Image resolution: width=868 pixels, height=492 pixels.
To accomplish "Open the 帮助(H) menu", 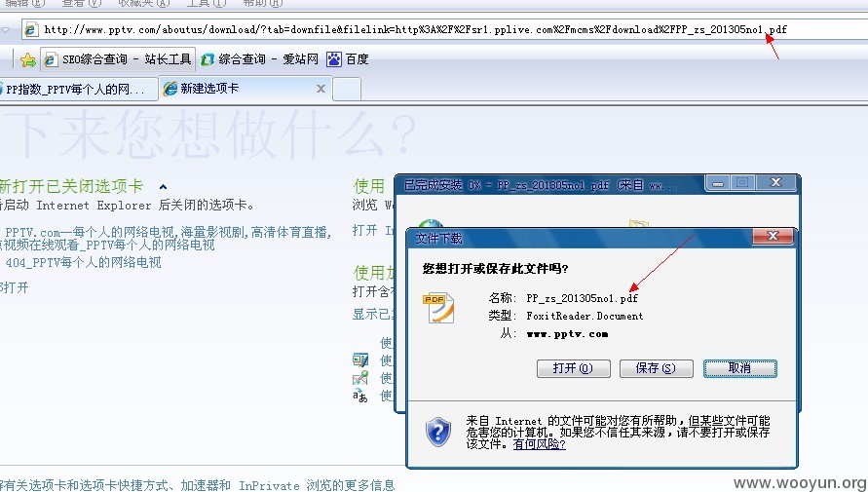I will point(262,3).
